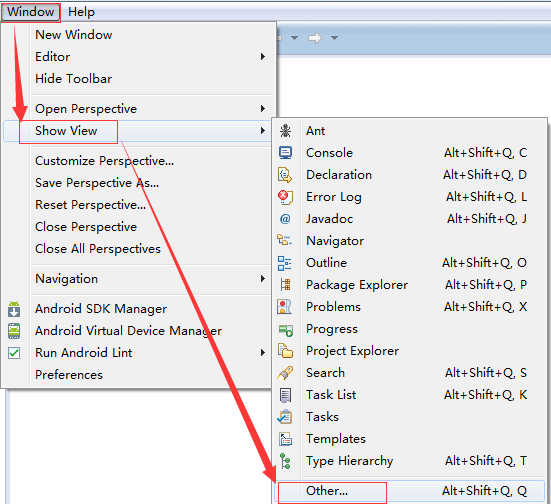Open the Ant view via its icon
The image size is (551, 504).
285,131
